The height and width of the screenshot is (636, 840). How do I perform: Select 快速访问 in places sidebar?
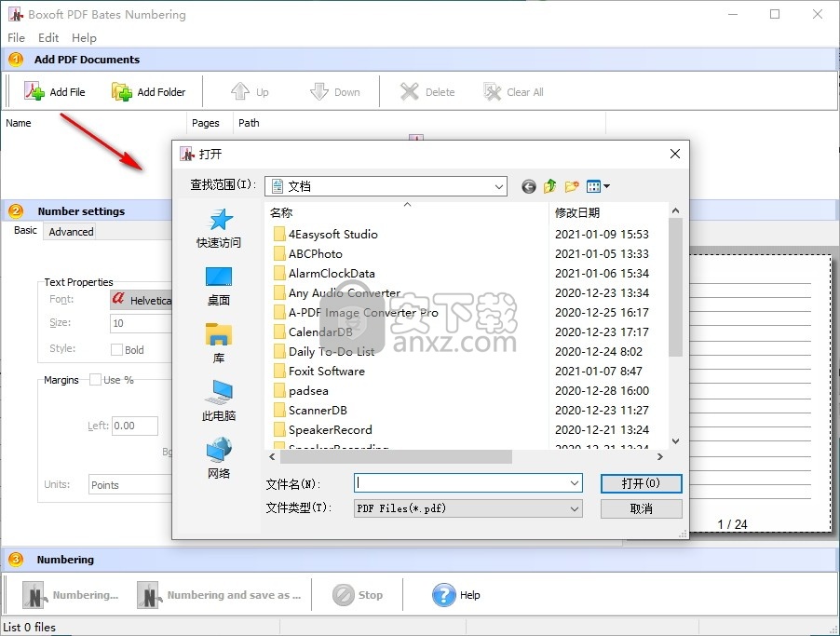219,229
